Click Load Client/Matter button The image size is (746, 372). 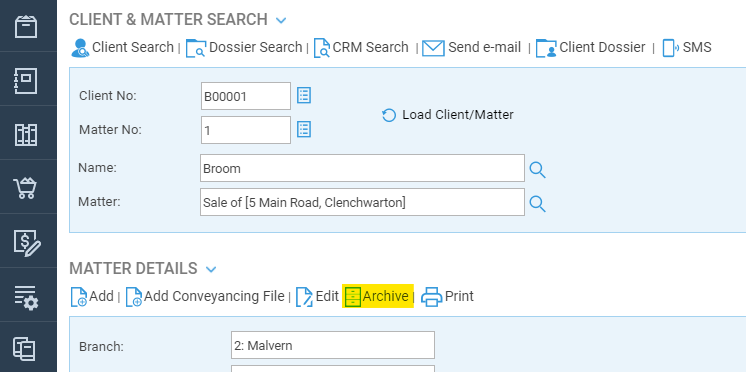click(x=448, y=115)
